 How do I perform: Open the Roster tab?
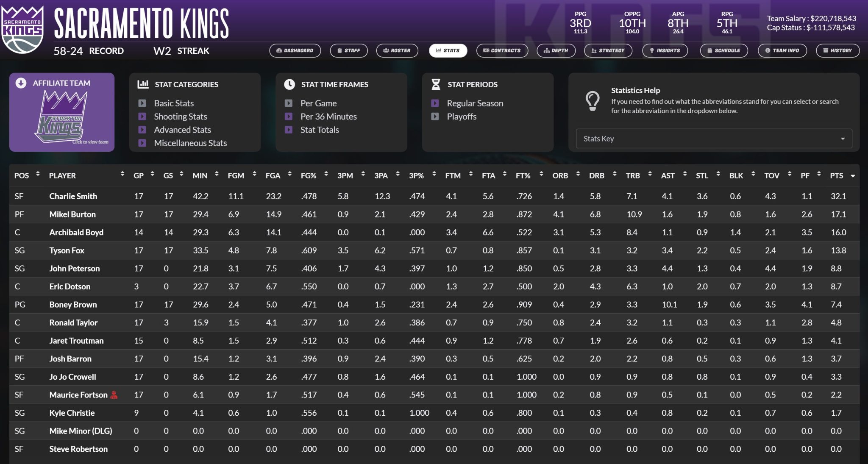[397, 50]
